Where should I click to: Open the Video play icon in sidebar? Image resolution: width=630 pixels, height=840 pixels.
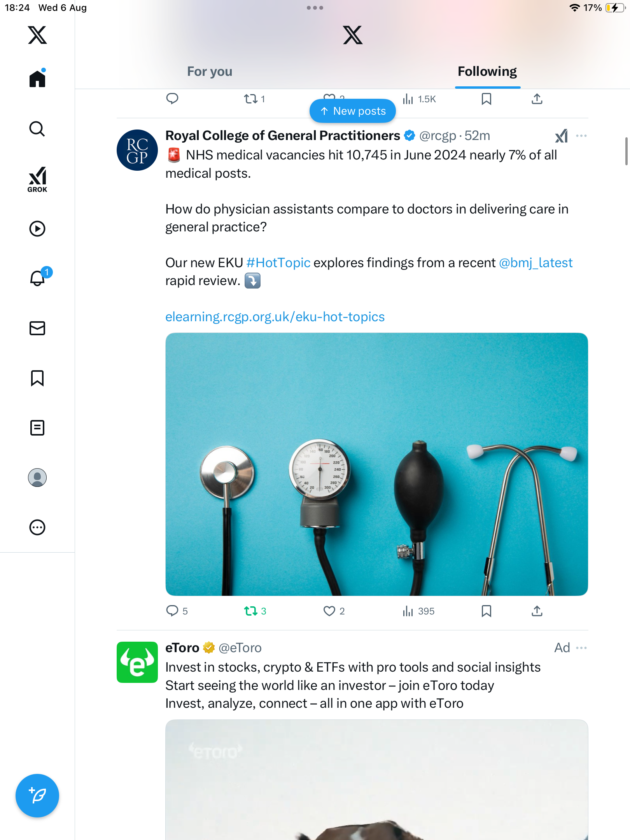[37, 229]
